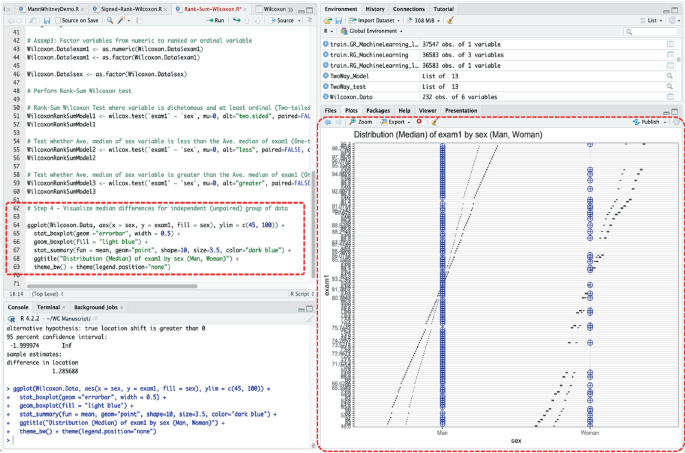Click the broom icon to clear environment
Screen dimensions: 685x453
coord(450,20)
